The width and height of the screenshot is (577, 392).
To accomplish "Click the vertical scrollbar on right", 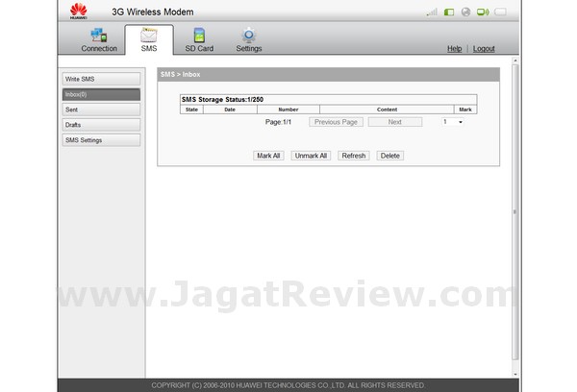I will tap(514, 211).
